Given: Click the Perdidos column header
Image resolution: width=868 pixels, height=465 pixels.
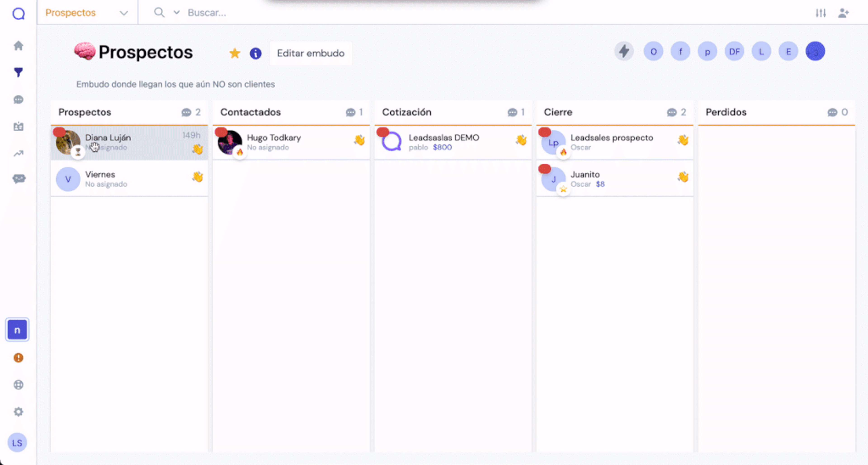Looking at the screenshot, I should [x=776, y=112].
